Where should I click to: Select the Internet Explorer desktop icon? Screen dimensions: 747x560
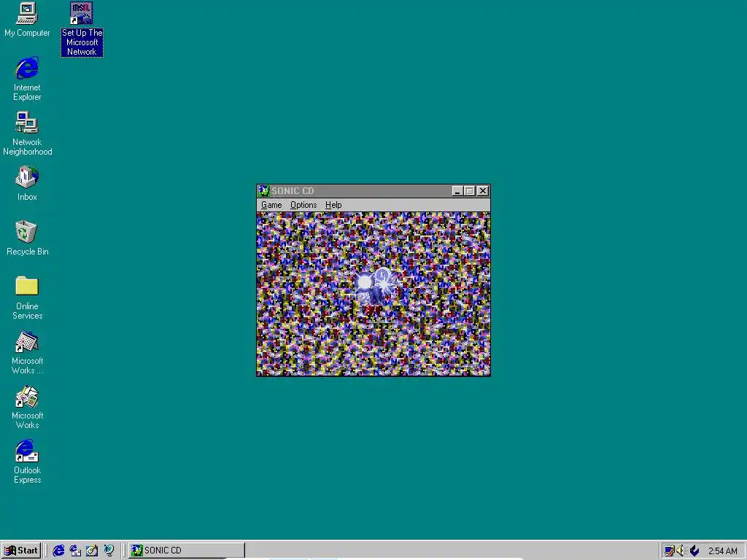point(27,79)
